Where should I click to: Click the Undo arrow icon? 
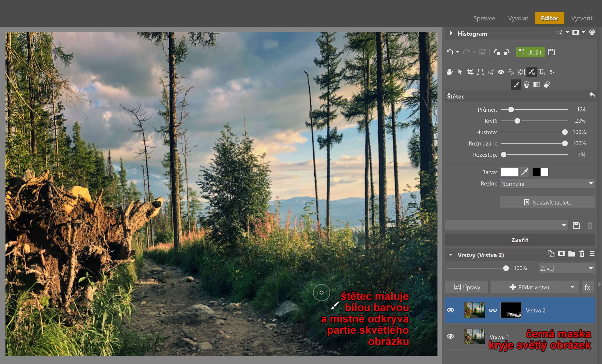(450, 52)
